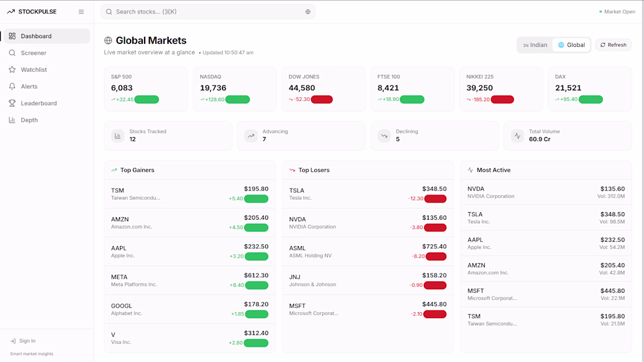Click the search stocks input field
The height and width of the screenshot is (362, 644).
coord(208,12)
